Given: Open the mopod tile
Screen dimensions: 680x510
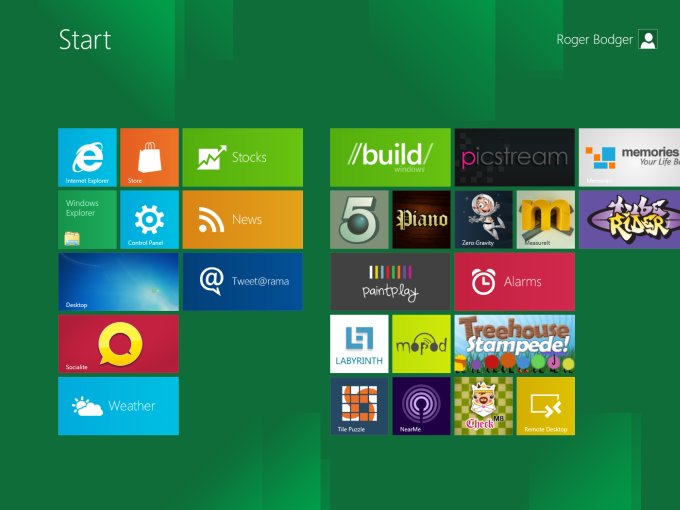Looking at the screenshot, I should click(421, 344).
